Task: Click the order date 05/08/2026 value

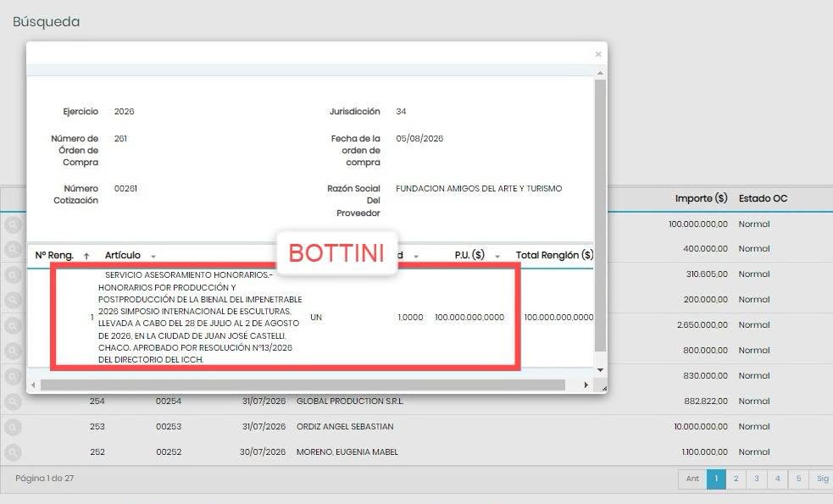Action: tap(419, 139)
